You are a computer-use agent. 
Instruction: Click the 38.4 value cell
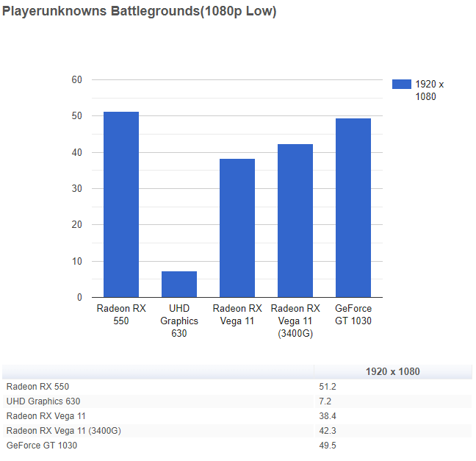[x=328, y=415]
